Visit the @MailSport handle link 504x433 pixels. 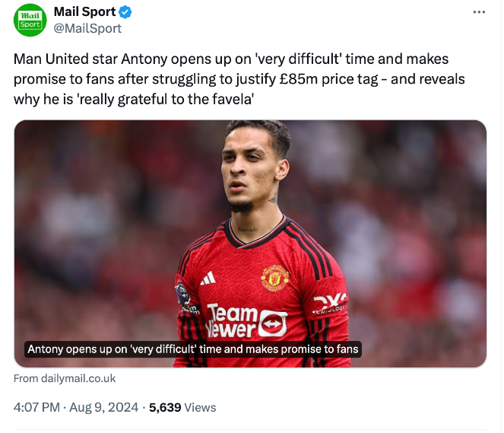[x=87, y=29]
